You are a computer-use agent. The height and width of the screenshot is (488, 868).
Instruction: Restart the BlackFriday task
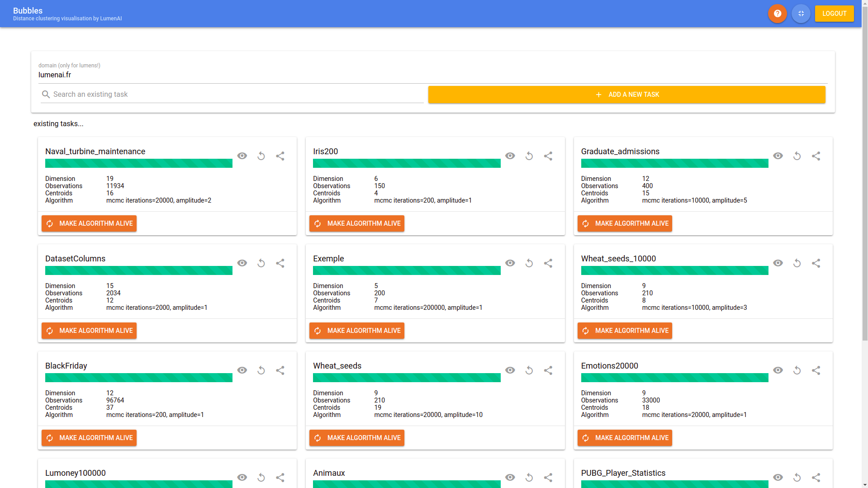click(x=261, y=370)
